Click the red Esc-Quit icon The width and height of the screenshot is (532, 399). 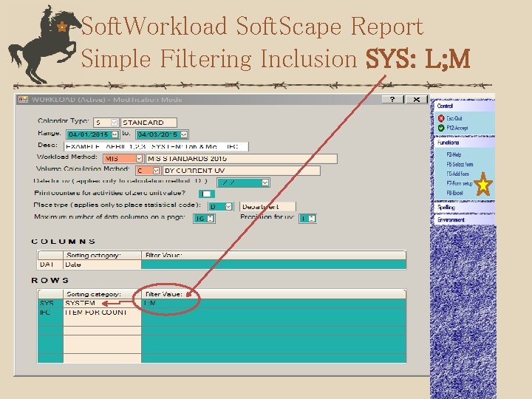tap(440, 118)
